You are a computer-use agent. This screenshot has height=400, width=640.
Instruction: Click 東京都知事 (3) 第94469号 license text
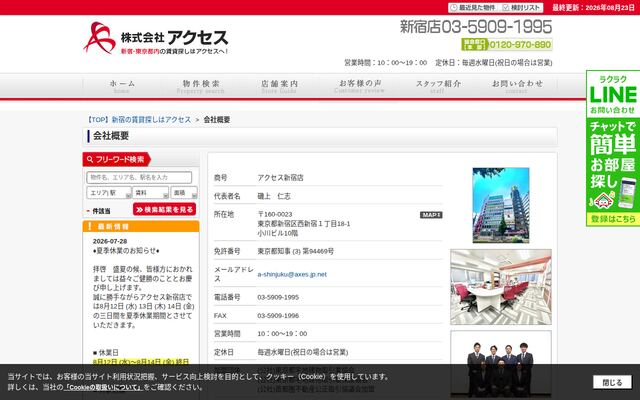pyautogui.click(x=296, y=251)
